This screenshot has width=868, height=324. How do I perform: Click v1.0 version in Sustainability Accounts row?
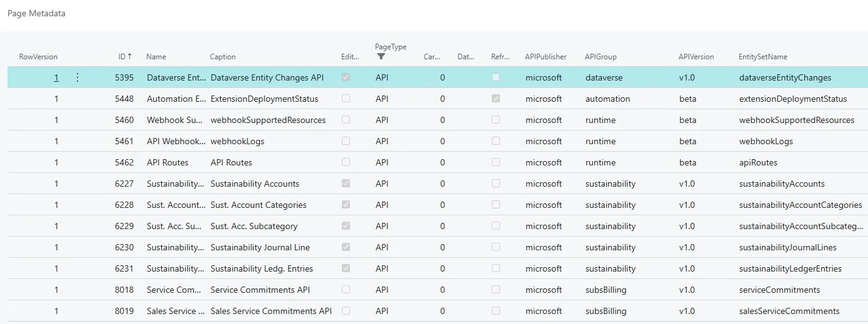[x=687, y=184]
